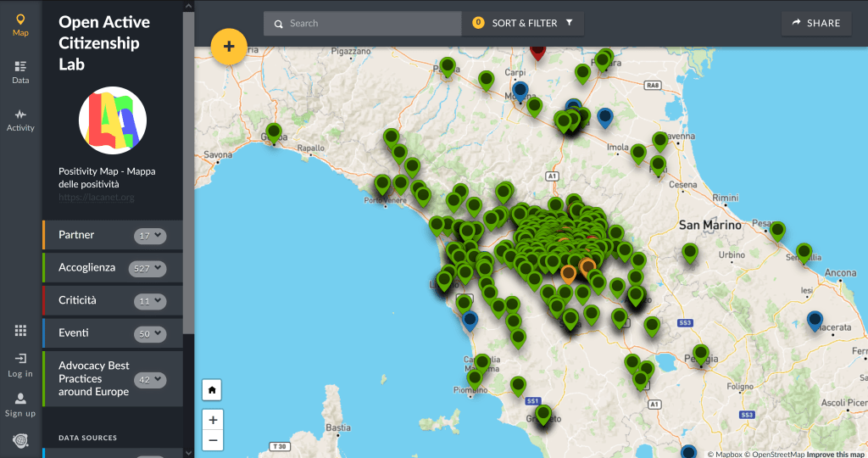
Task: Click the Improve this map link
Action: [x=836, y=454]
